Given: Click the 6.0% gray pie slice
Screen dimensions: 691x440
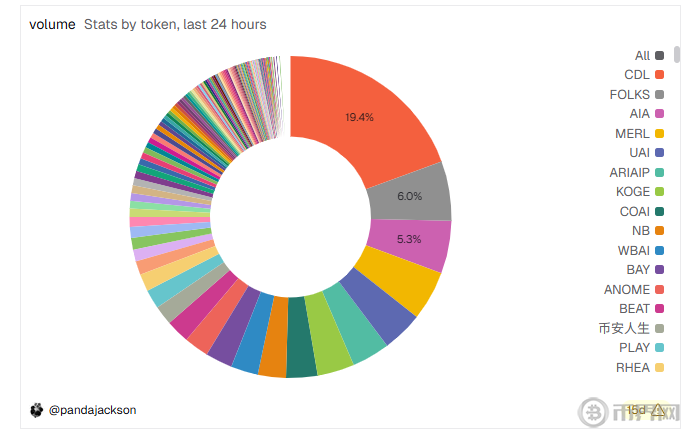Looking at the screenshot, I should point(410,196).
